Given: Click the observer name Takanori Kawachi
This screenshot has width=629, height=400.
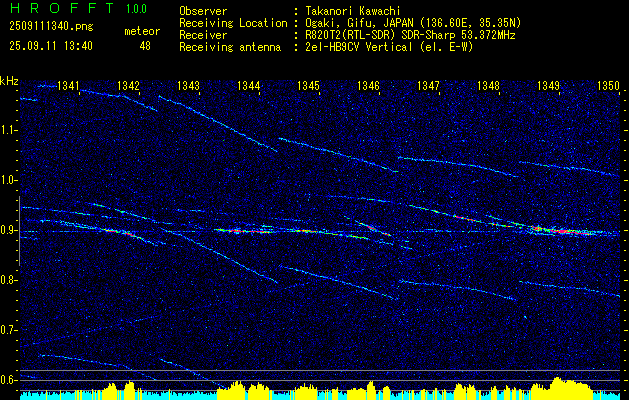Looking at the screenshot, I should [353, 11].
